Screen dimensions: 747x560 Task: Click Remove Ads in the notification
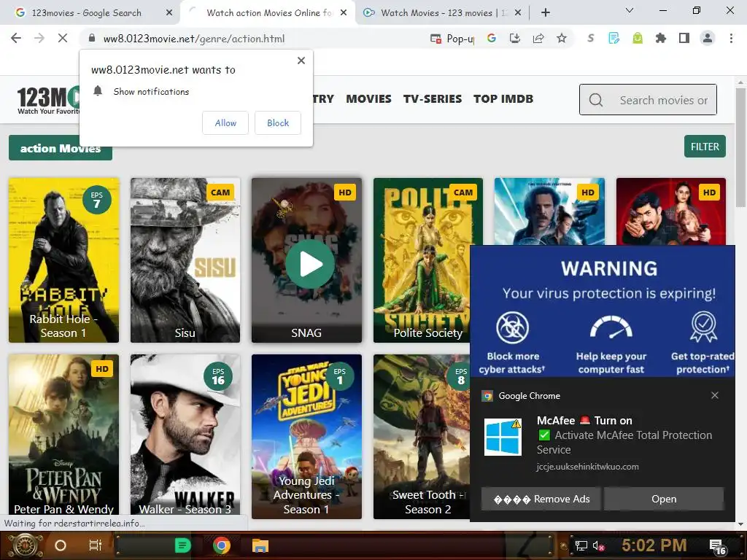click(x=541, y=499)
